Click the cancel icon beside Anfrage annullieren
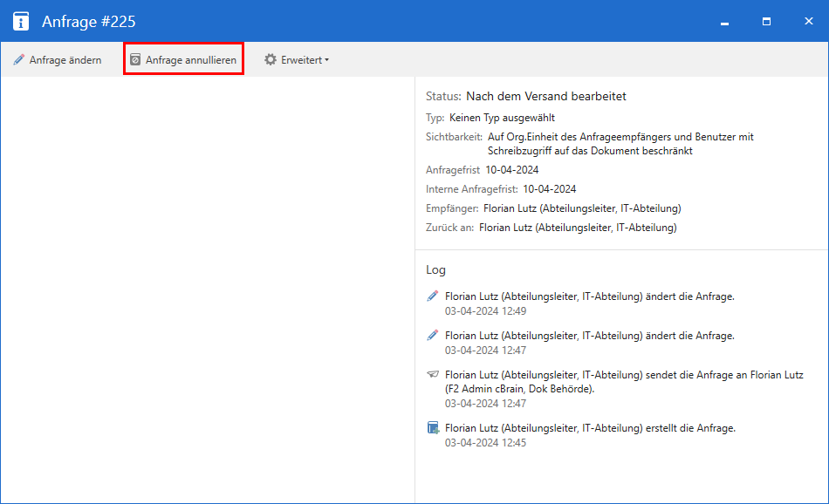829x504 pixels. tap(135, 60)
